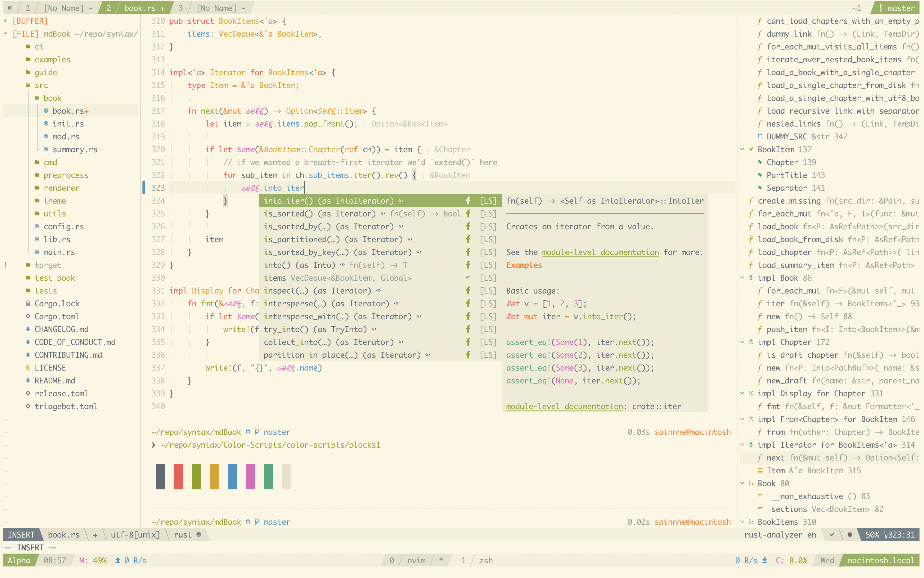Jump to load_book_from_disk in outline
This screenshot has height=578, width=924.
tap(800, 239)
